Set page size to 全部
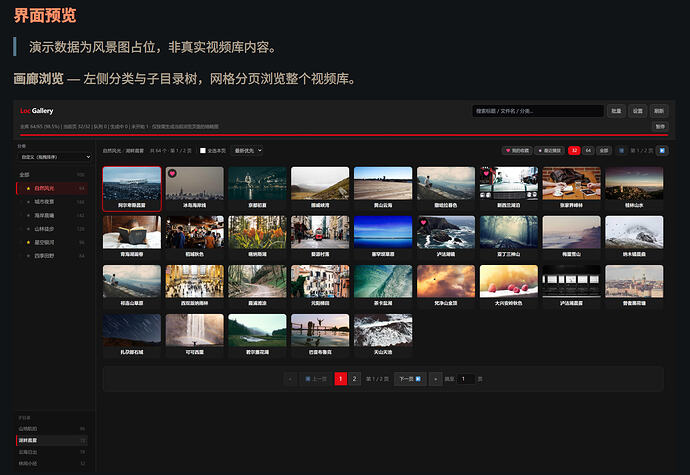Screen dimensions: 690x475 604,151
